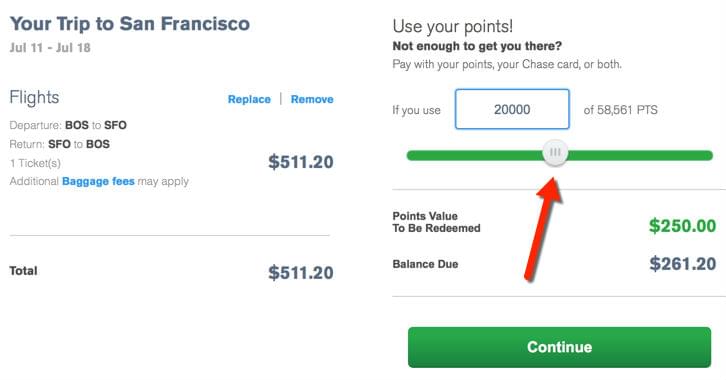Click the of 58,561 PTS label
726x380 pixels.
coord(620,110)
